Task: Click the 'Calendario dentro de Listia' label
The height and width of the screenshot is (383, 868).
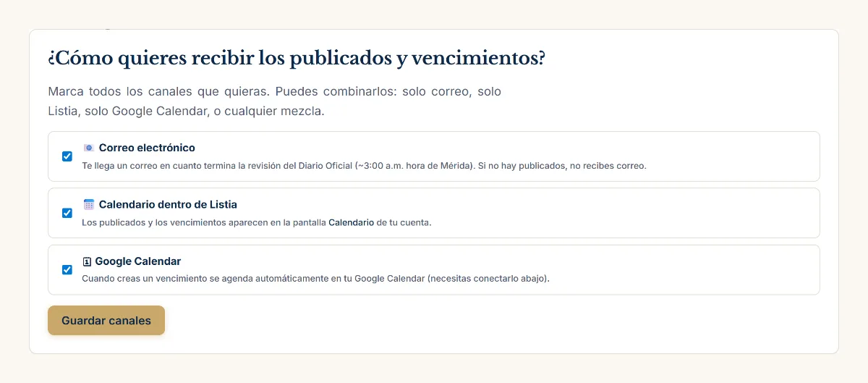Action: point(168,205)
